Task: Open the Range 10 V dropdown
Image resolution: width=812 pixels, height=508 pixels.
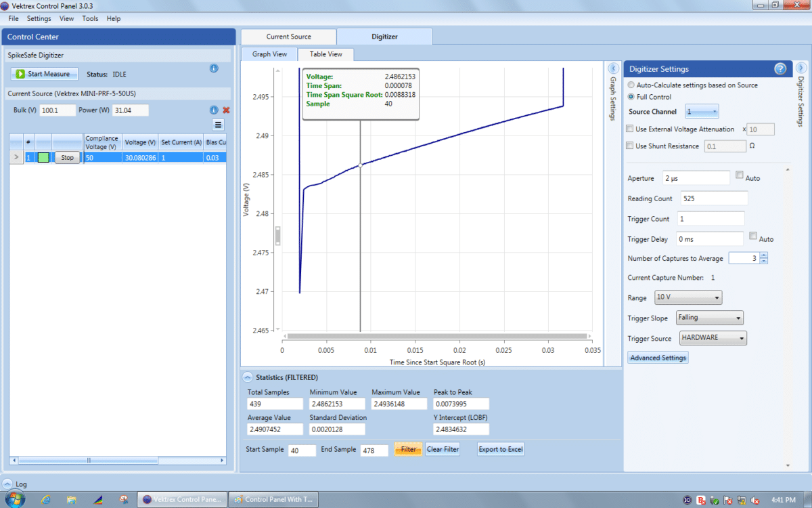Action: (x=688, y=297)
